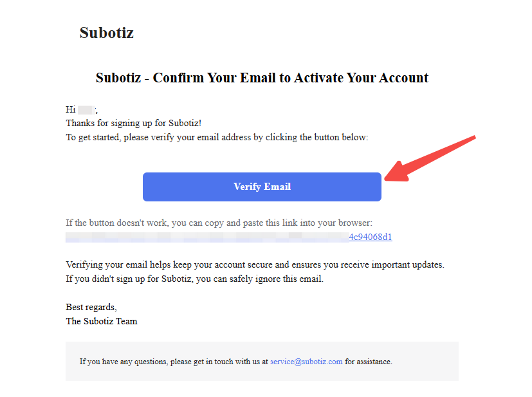Click 'The Subotiz Team' signature
This screenshot has width=532, height=397.
coord(102,321)
